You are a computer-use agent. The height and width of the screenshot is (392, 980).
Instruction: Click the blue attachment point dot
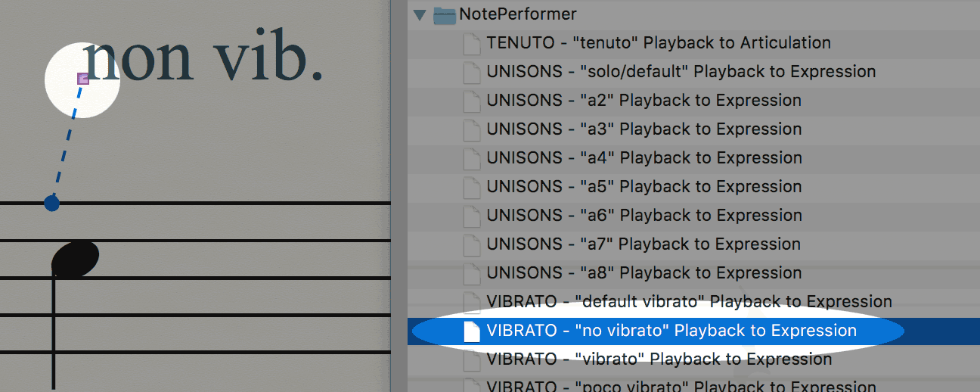51,203
